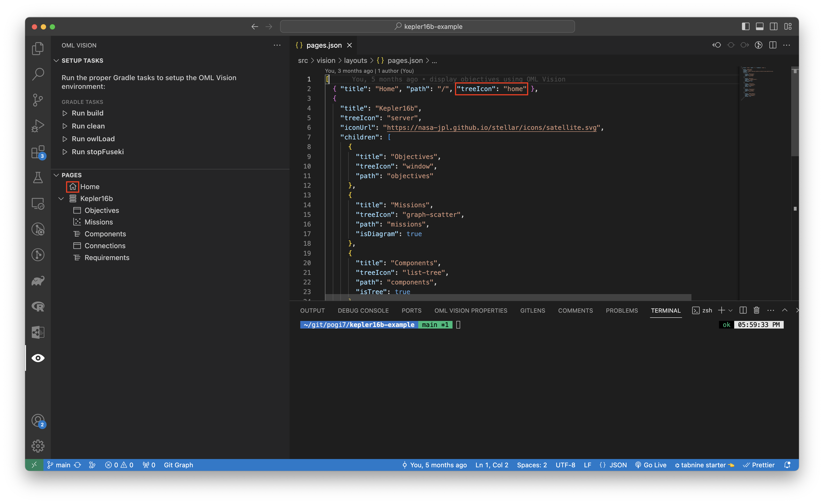
Task: Open Extensions view with badge 3
Action: coord(38,152)
